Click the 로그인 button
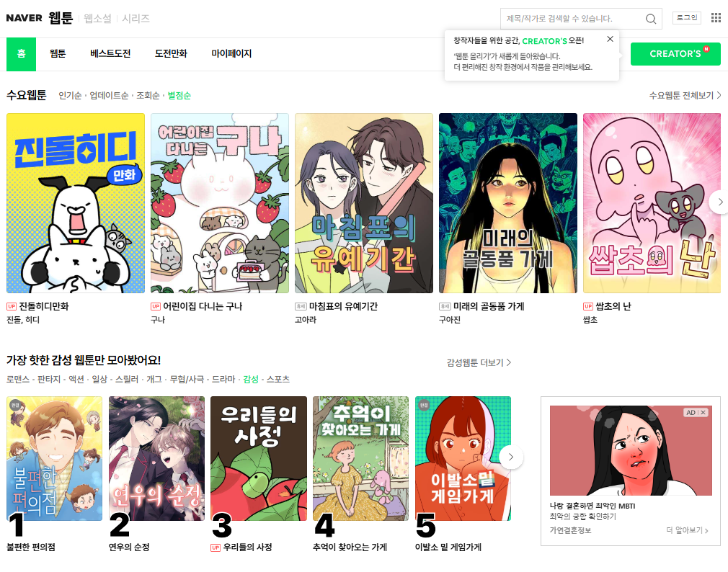The height and width of the screenshot is (572, 728). click(687, 18)
